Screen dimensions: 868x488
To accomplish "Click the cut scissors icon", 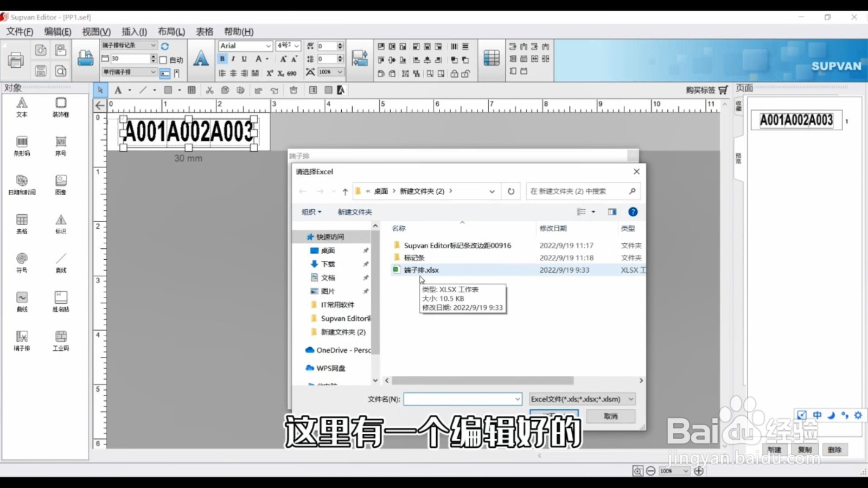I will (x=209, y=90).
